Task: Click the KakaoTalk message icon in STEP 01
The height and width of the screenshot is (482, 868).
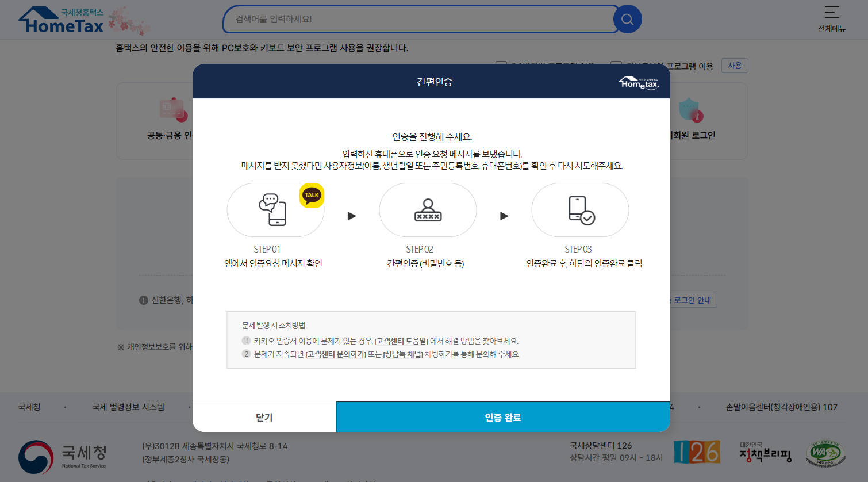Action: (x=275, y=209)
